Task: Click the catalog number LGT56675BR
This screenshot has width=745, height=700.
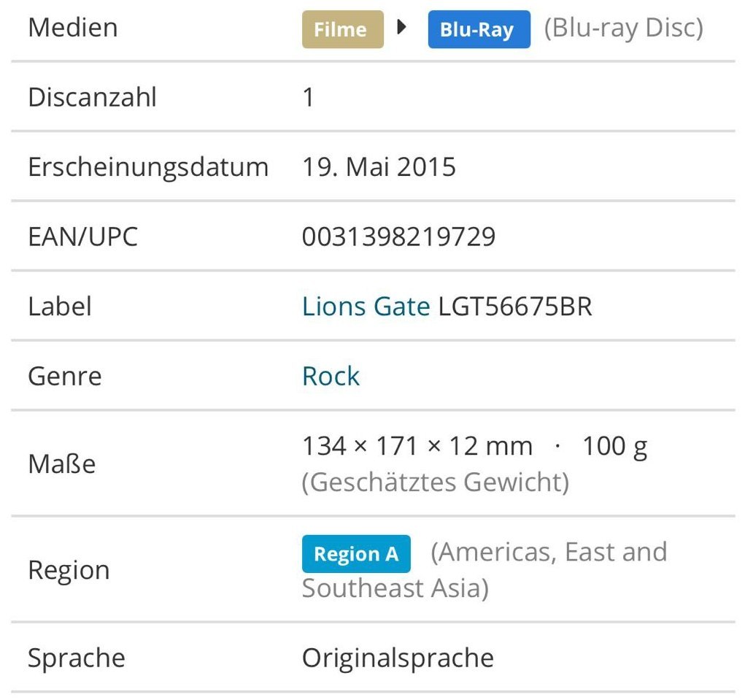Action: [x=515, y=307]
